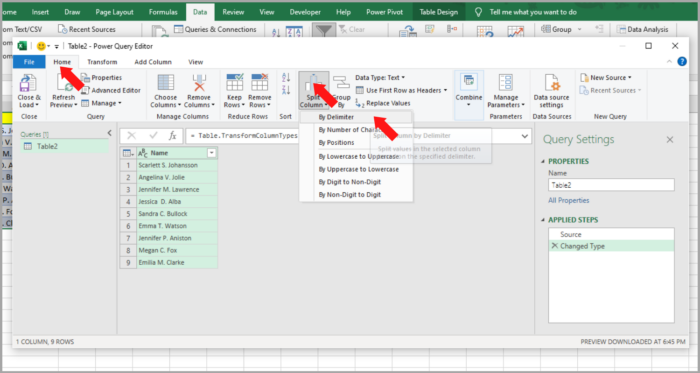The height and width of the screenshot is (373, 700).
Task: Collapse the PROPERTIES section
Action: [x=543, y=162]
